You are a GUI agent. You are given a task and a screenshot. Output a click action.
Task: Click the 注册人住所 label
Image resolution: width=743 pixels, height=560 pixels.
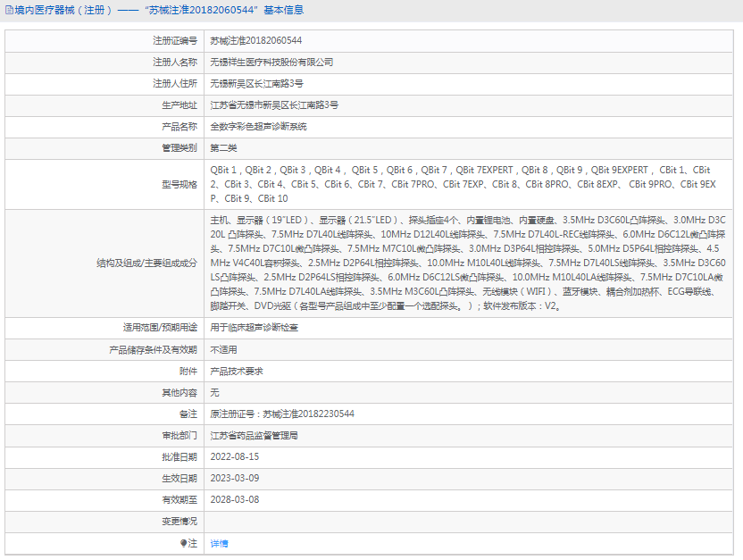[x=175, y=83]
